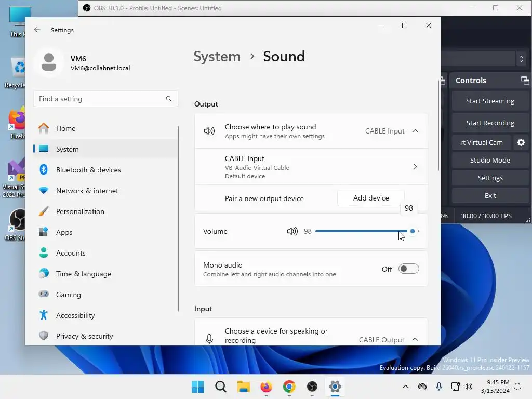Open Accounts settings page
Viewport: 532px width, 399px height.
coord(106,253)
